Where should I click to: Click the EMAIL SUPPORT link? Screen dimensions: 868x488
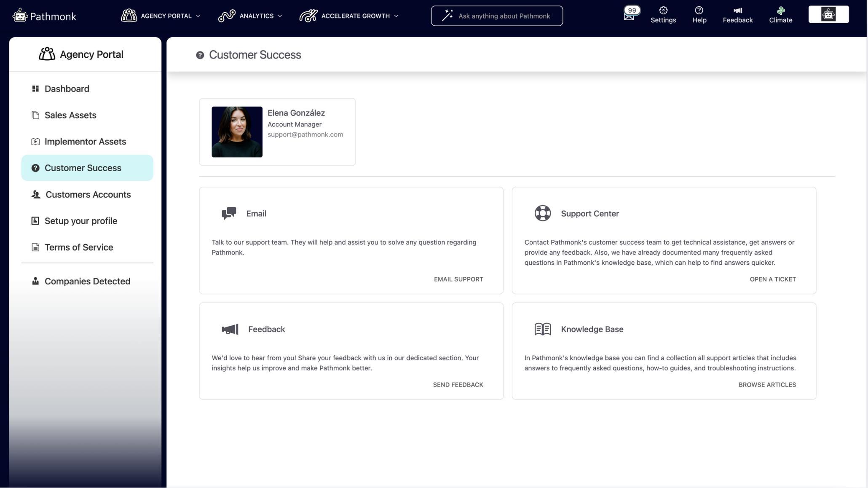click(x=458, y=279)
